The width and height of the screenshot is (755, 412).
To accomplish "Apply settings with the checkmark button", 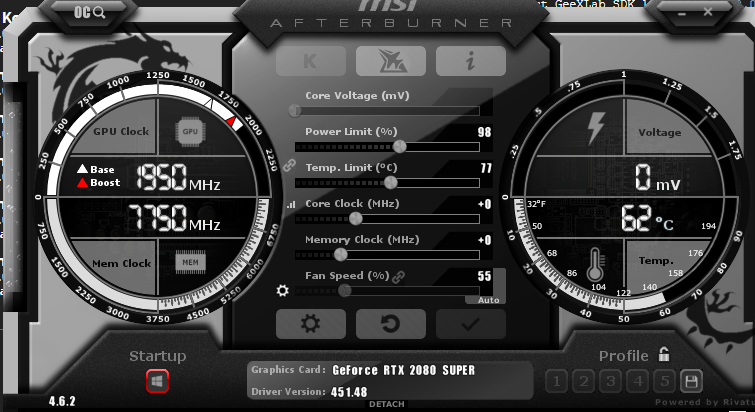I will pyautogui.click(x=470, y=324).
